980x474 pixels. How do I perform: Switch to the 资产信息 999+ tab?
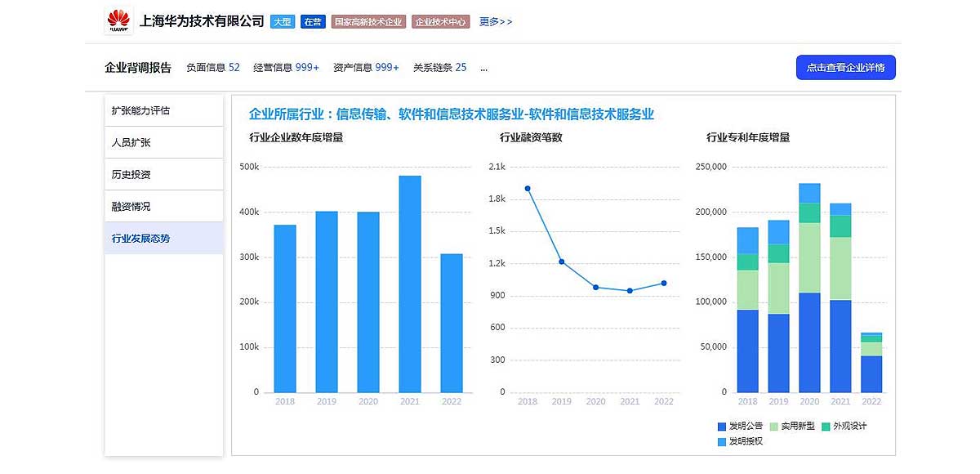[x=365, y=68]
